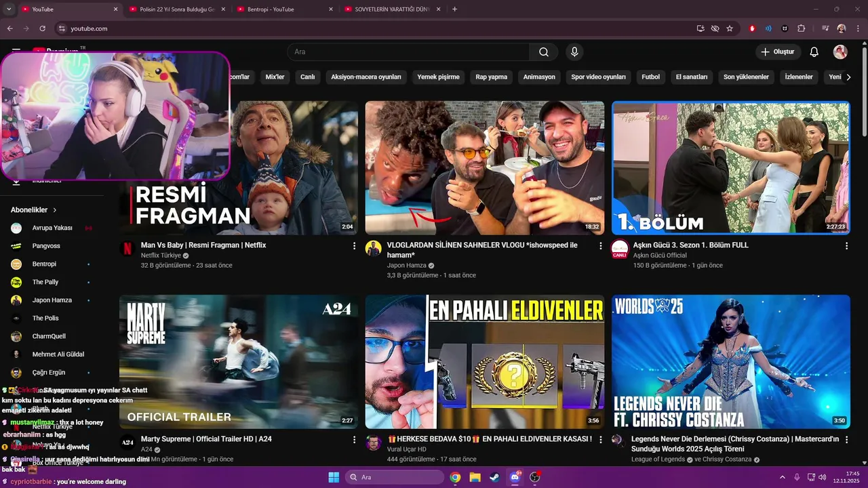Click the eye-slash tracking icon in address bar
Screen dimensions: 868x488
tap(715, 28)
